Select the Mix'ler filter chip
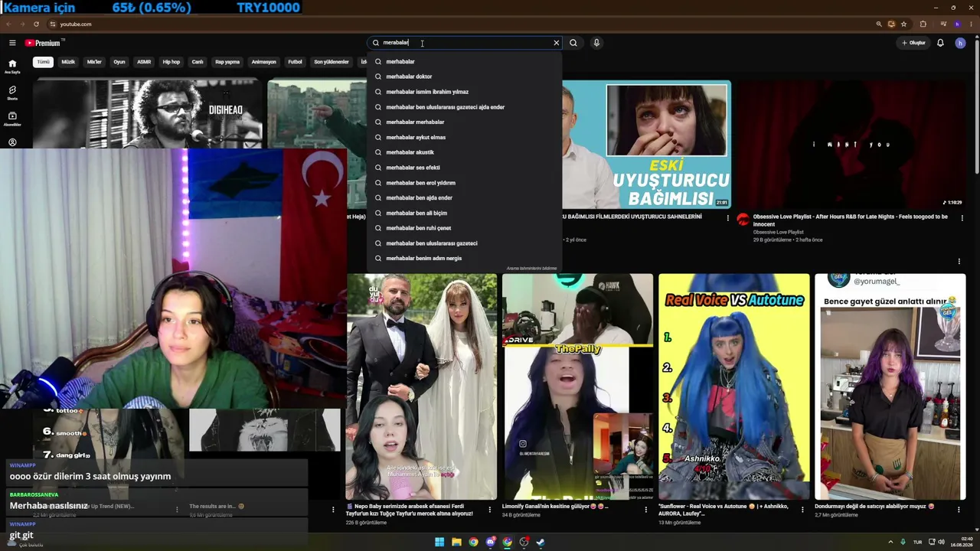The image size is (980, 551). coord(94,62)
